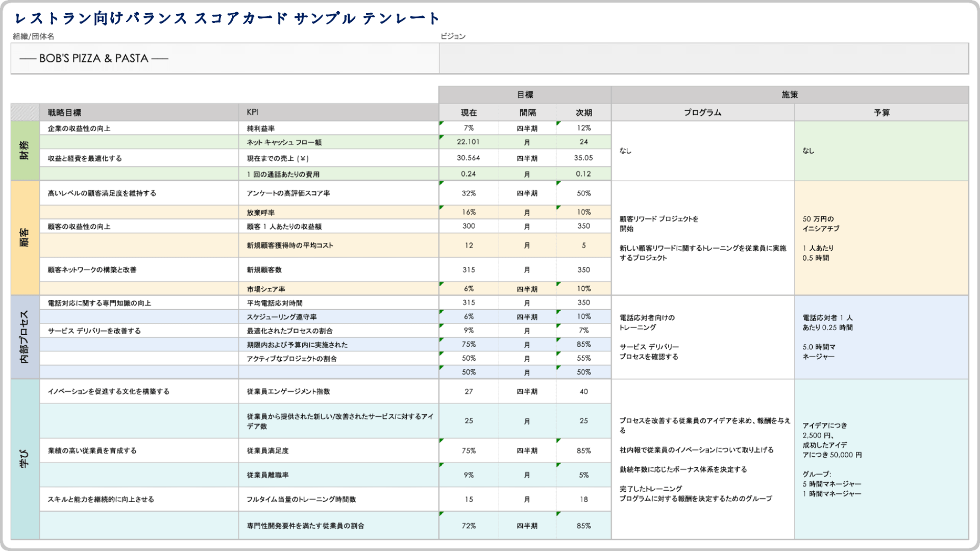Select the 1 回の通話あたりの費用 cell
The width and height of the screenshot is (980, 551).
pos(339,174)
